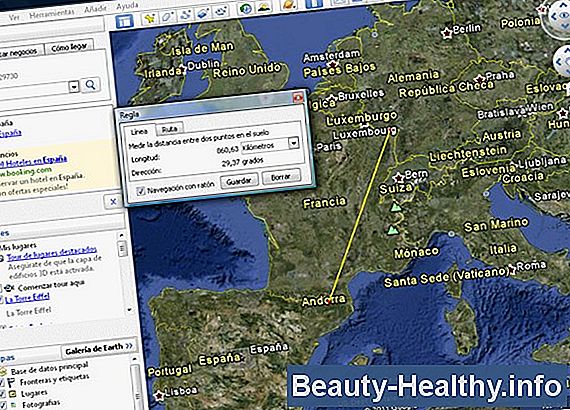Click the flag icon of Fronteras y etiquetas
570x410 pixels.
(x=11, y=383)
